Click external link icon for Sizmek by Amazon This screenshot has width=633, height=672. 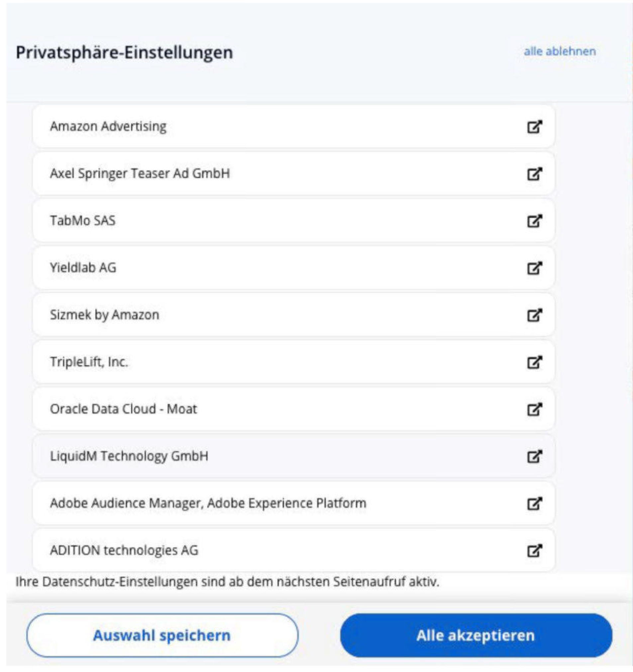535,315
